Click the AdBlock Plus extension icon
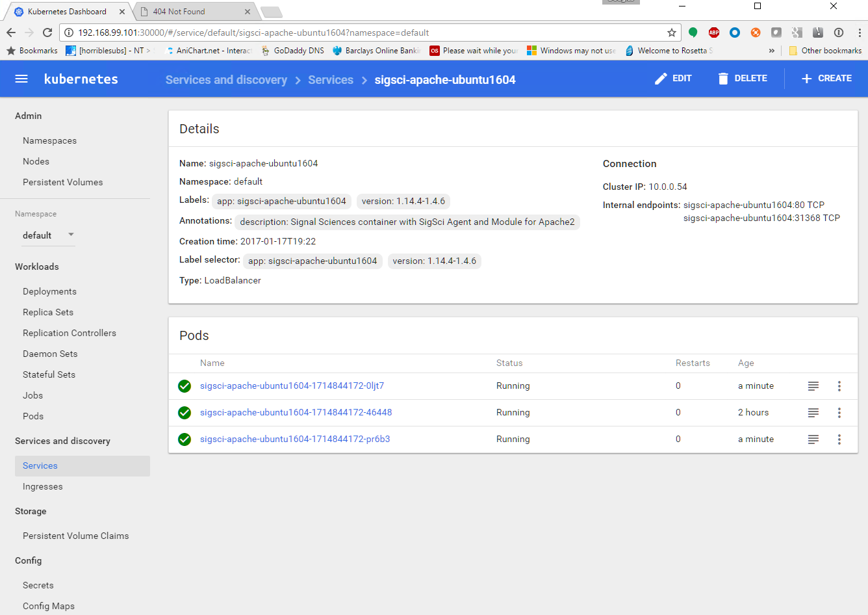Image resolution: width=868 pixels, height=615 pixels. tap(714, 33)
